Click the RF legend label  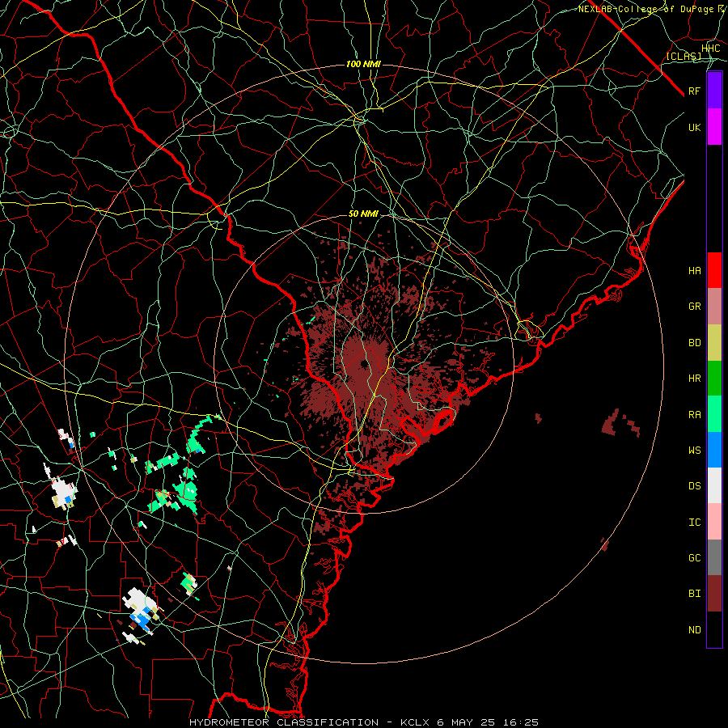click(694, 91)
